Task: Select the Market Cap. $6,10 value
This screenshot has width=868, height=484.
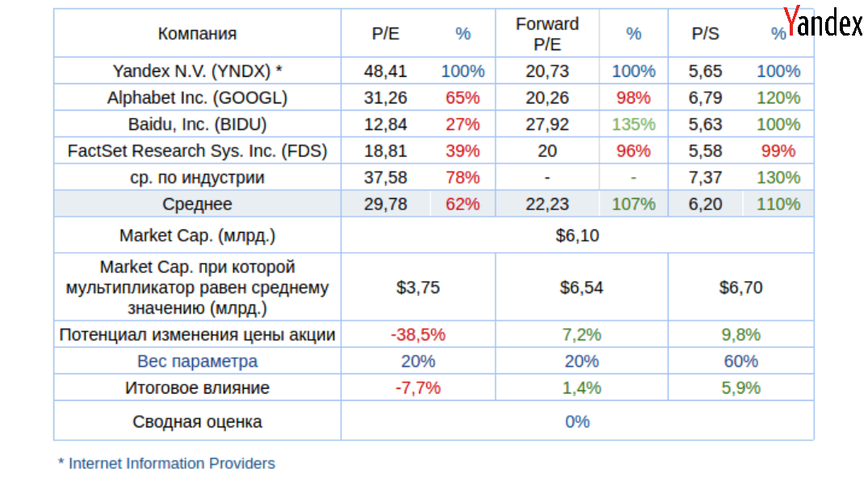Action: [x=577, y=236]
